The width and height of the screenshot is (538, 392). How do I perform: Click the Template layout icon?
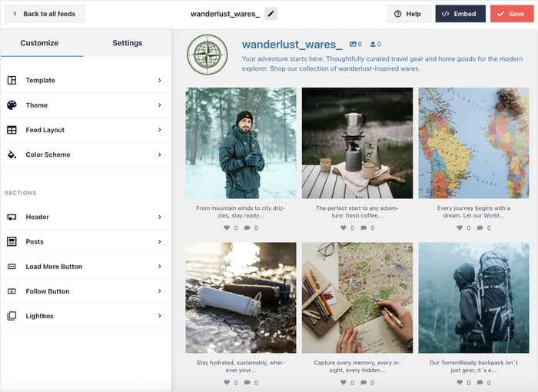(x=12, y=81)
